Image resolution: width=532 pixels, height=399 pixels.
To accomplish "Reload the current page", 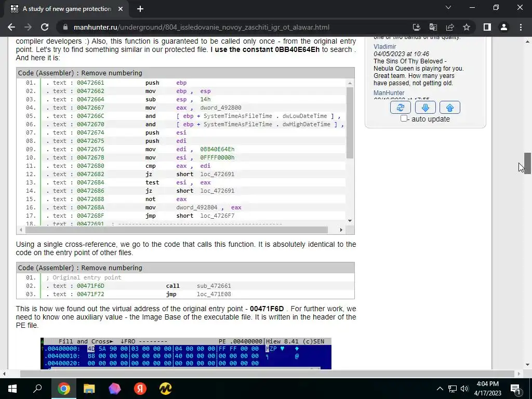I will coord(45,27).
